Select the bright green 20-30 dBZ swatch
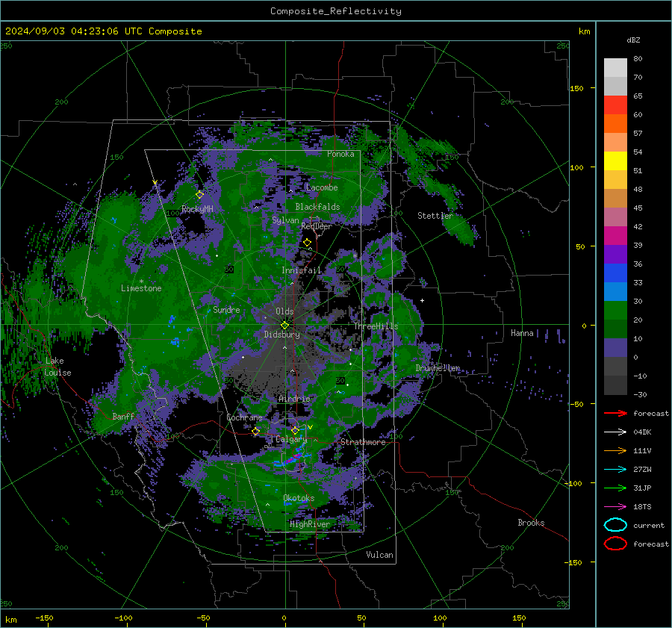 coord(615,311)
